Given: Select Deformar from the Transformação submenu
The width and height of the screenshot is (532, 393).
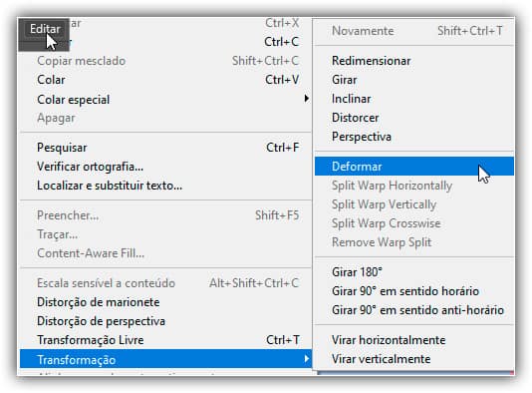Looking at the screenshot, I should click(x=414, y=167).
